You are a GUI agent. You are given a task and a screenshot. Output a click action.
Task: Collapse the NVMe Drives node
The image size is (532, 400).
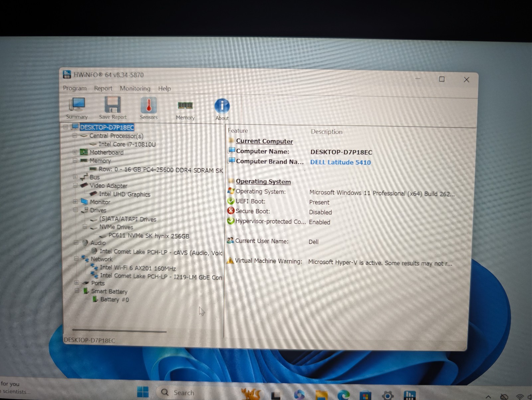point(85,227)
